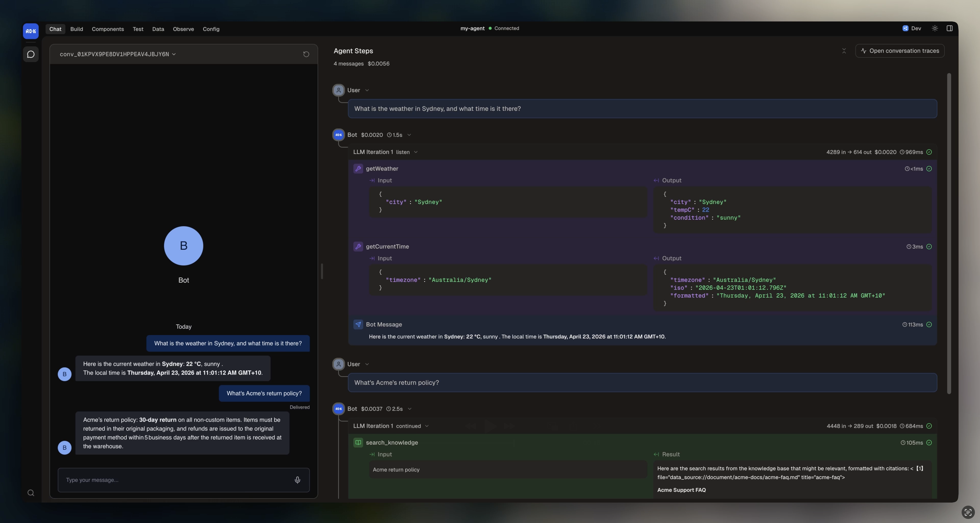
Task: Click the panel divider resize handle
Action: 322,271
